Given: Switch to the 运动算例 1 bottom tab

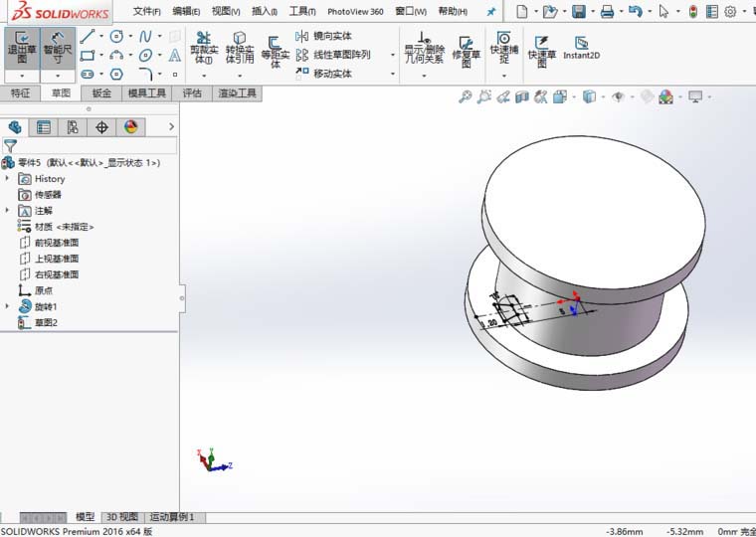Looking at the screenshot, I should point(172,517).
